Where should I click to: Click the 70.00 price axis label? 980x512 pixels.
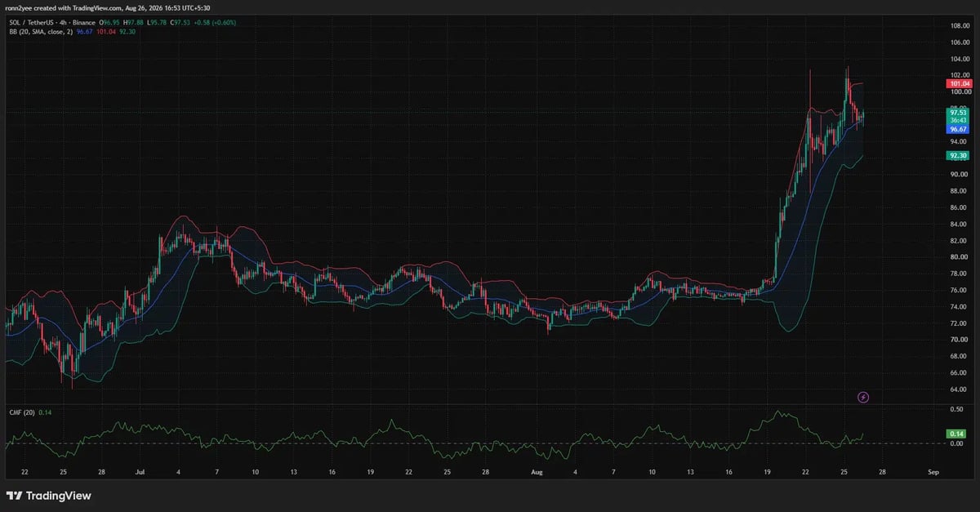pyautogui.click(x=958, y=340)
